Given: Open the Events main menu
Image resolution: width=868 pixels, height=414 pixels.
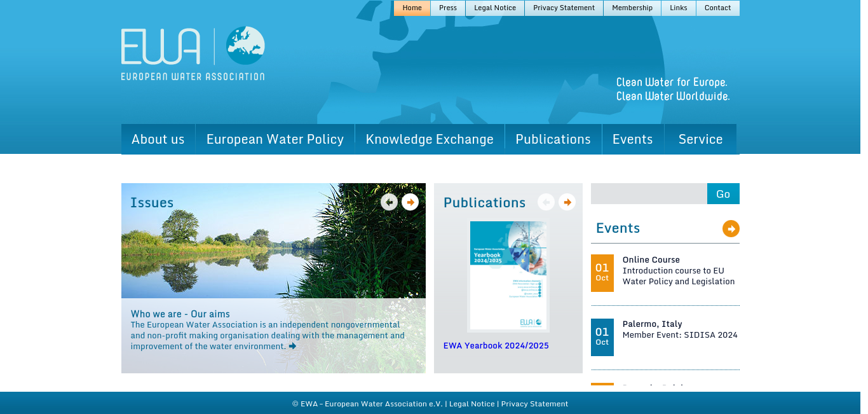Looking at the screenshot, I should 633,139.
